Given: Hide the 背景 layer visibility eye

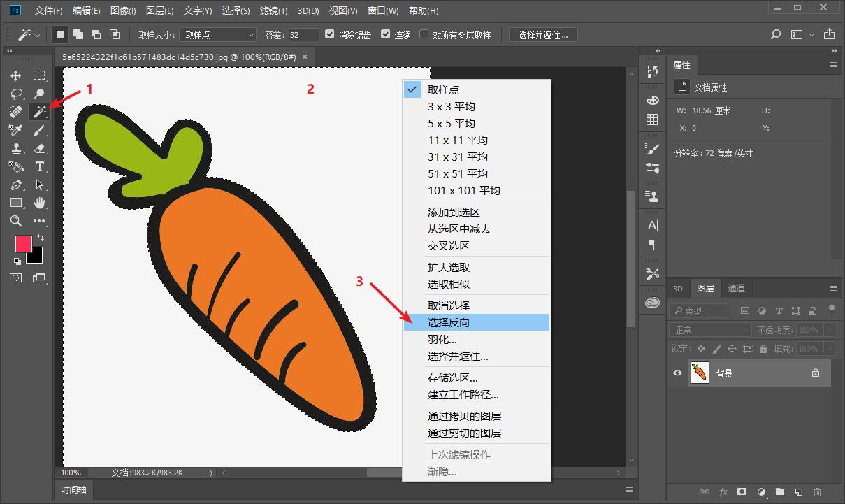Looking at the screenshot, I should point(677,373).
